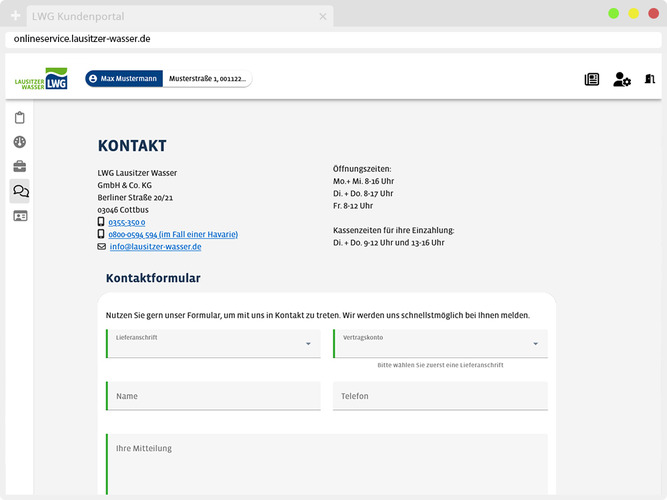Expand the Lieferanschrift dropdown
This screenshot has height=500, width=667.
(x=215, y=343)
